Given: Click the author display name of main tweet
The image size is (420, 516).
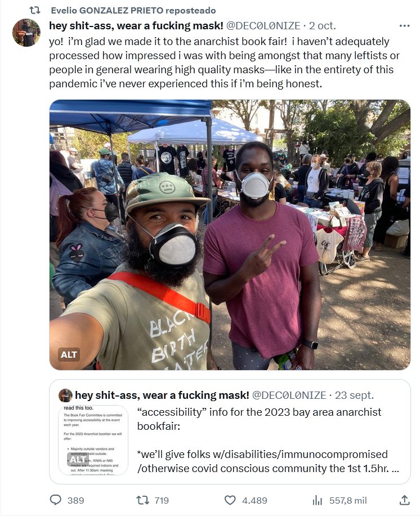Looking at the screenshot, I should tap(136, 26).
